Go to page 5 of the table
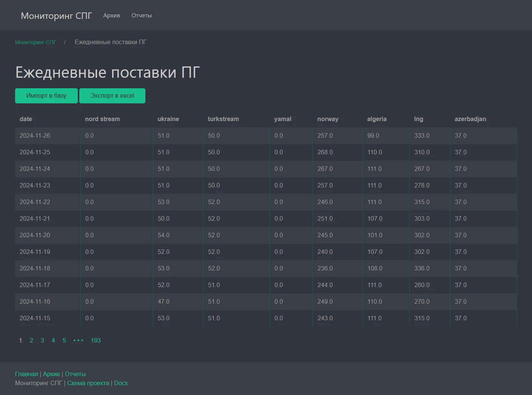Screen dimensions: 532x395 pos(64,340)
